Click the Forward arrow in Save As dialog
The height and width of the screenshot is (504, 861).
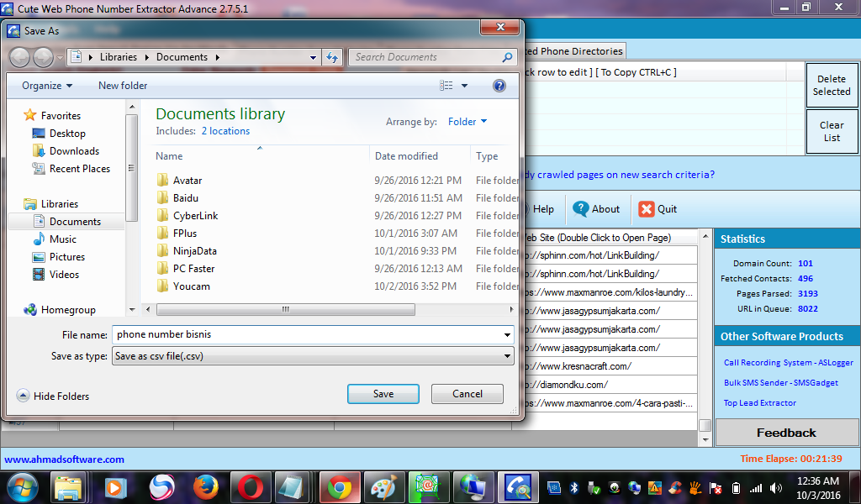coord(43,57)
